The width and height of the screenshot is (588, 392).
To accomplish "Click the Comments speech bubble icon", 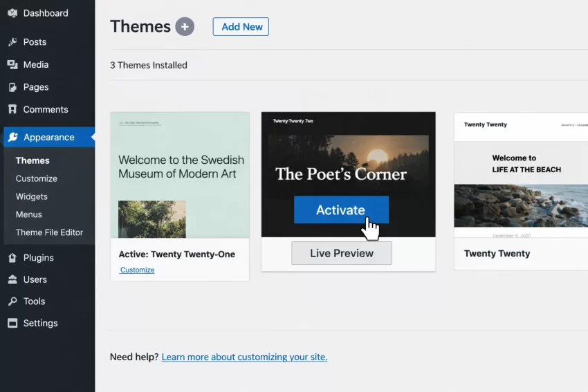I will [12, 109].
